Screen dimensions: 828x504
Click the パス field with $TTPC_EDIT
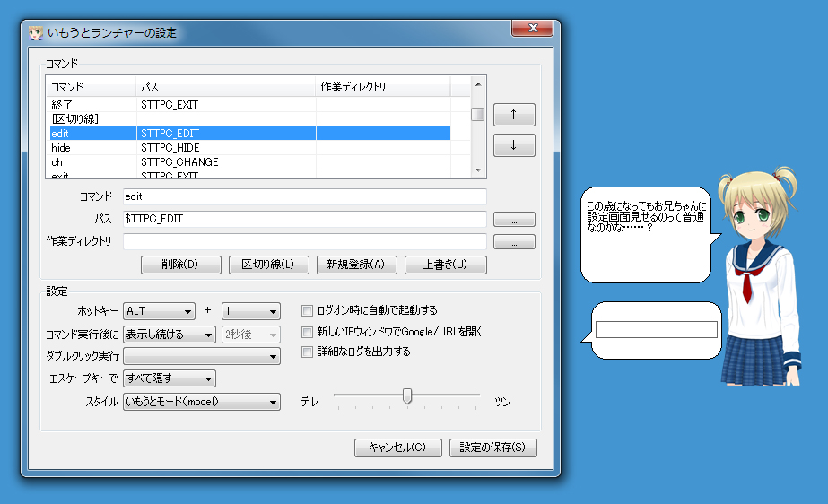tap(304, 219)
